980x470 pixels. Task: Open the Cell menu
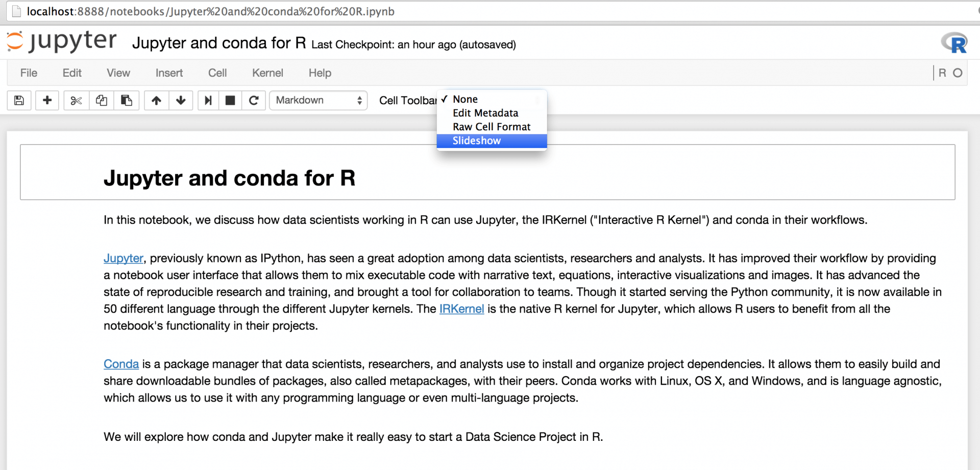[x=217, y=73]
